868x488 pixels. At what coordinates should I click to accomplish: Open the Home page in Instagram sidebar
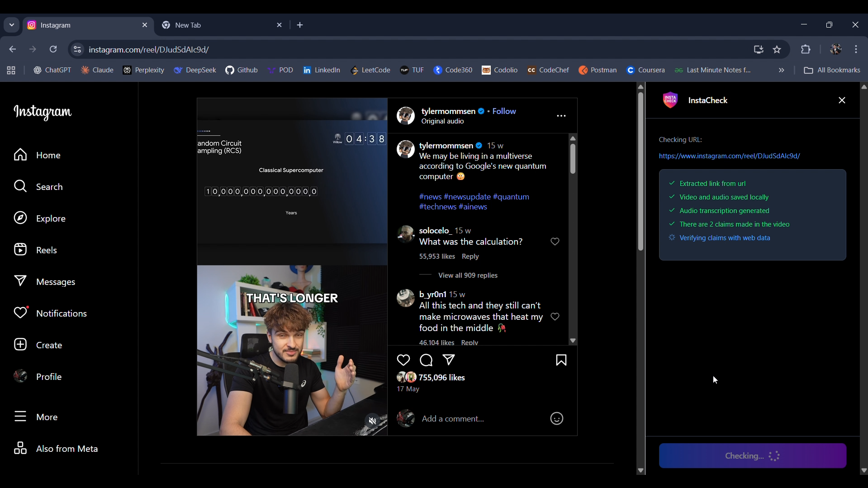click(x=37, y=155)
